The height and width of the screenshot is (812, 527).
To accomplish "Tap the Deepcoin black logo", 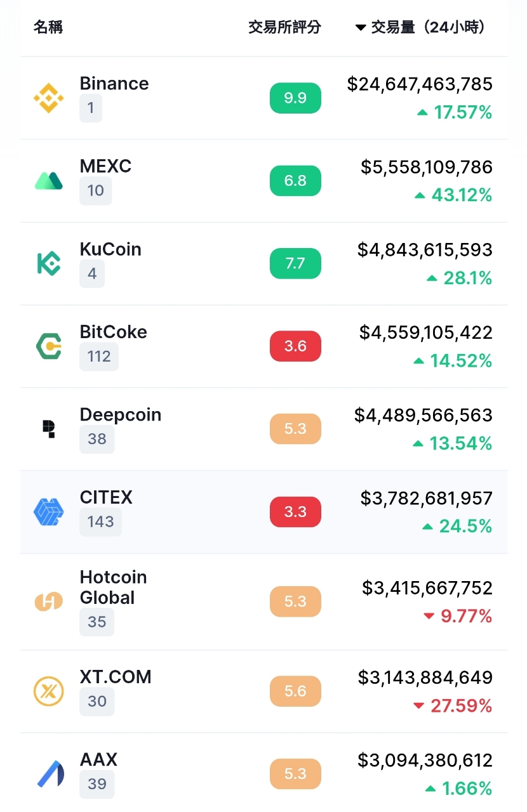I will (48, 429).
